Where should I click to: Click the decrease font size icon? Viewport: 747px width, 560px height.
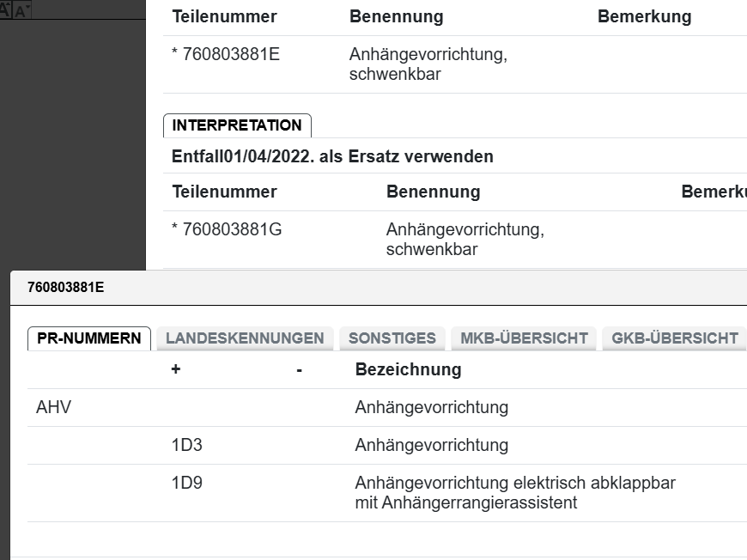[x=22, y=9]
